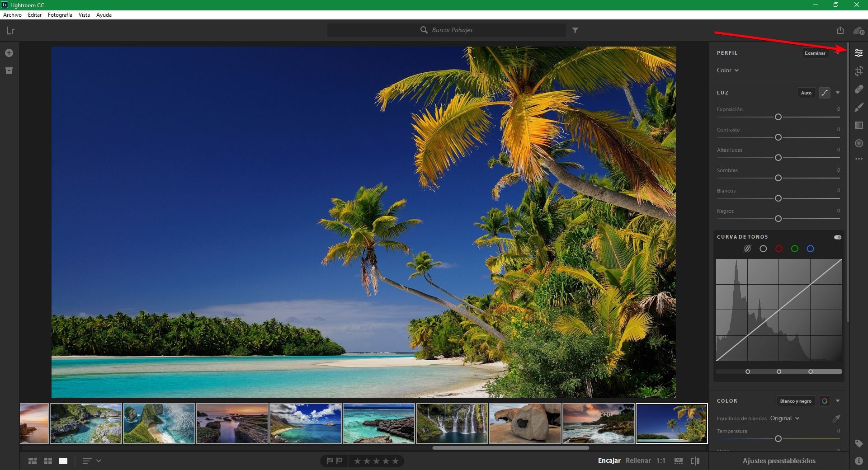This screenshot has width=868, height=470.
Task: Click the Sombras slider handle
Action: click(x=778, y=178)
